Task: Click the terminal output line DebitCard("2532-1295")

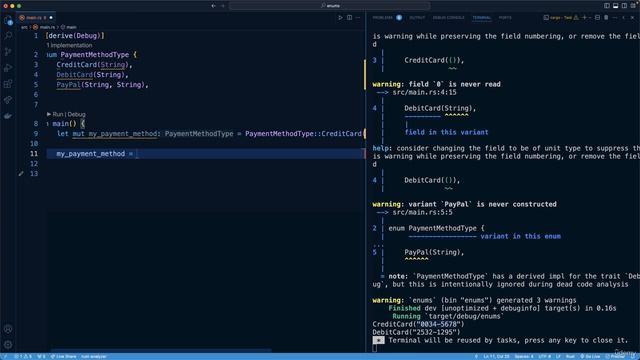Action: pyautogui.click(x=416, y=332)
